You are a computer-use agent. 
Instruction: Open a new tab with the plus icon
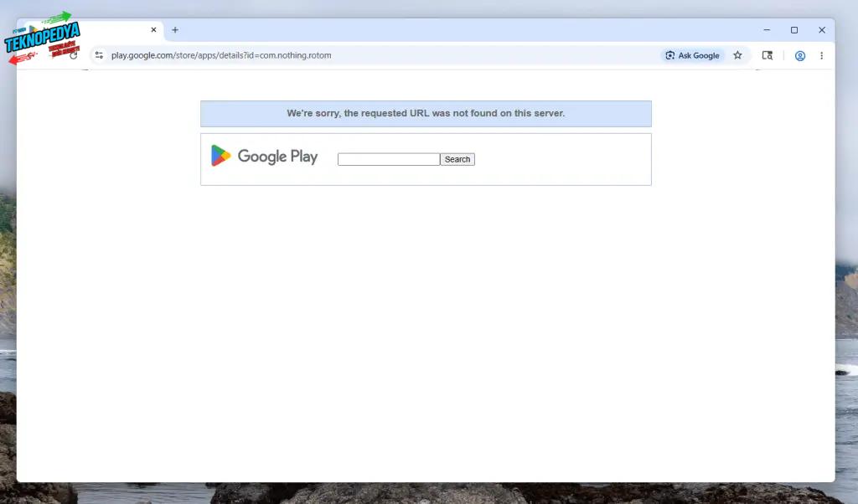click(175, 30)
